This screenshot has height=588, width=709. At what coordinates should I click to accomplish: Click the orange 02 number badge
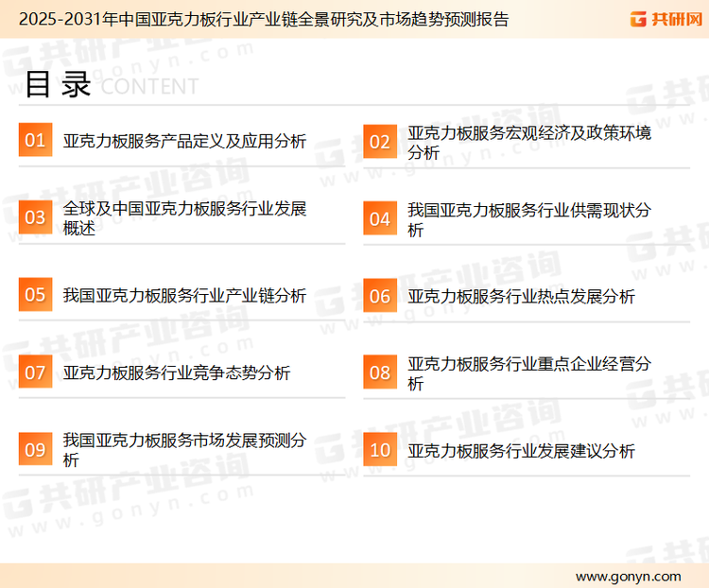point(380,142)
